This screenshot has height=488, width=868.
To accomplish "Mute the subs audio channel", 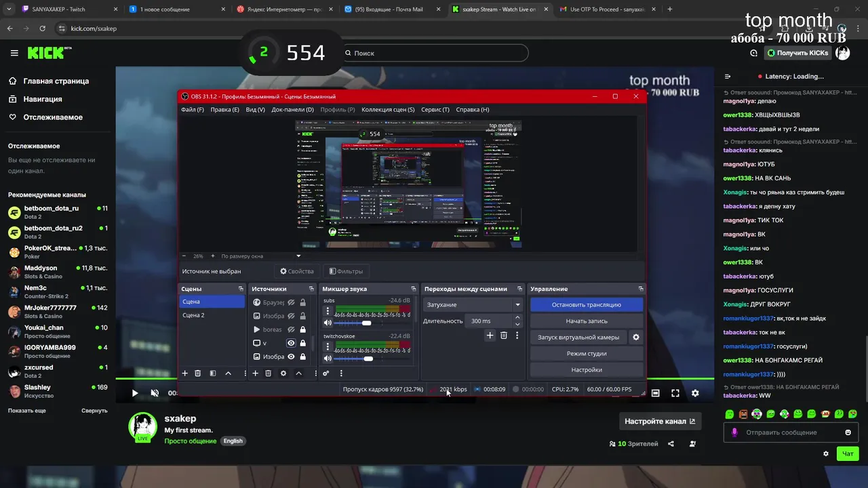I will point(328,323).
